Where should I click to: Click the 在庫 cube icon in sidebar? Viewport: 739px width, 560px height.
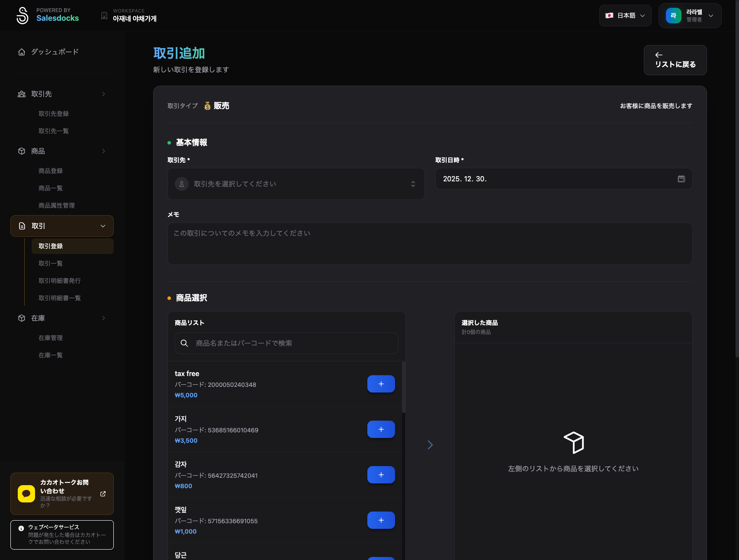[x=22, y=318]
